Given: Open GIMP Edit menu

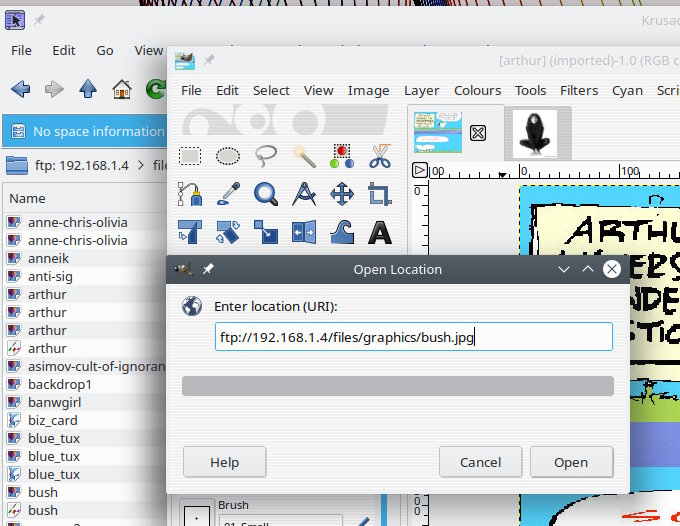Looking at the screenshot, I should pos(227,90).
